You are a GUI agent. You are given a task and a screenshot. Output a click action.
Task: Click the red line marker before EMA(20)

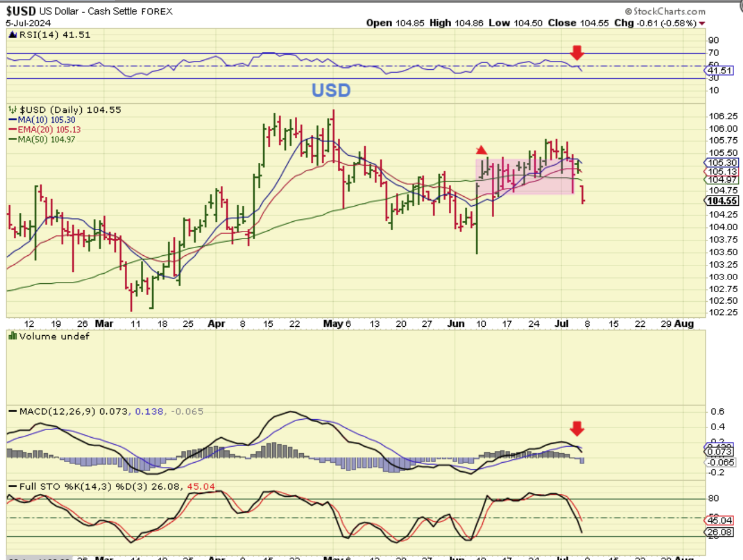(11, 129)
